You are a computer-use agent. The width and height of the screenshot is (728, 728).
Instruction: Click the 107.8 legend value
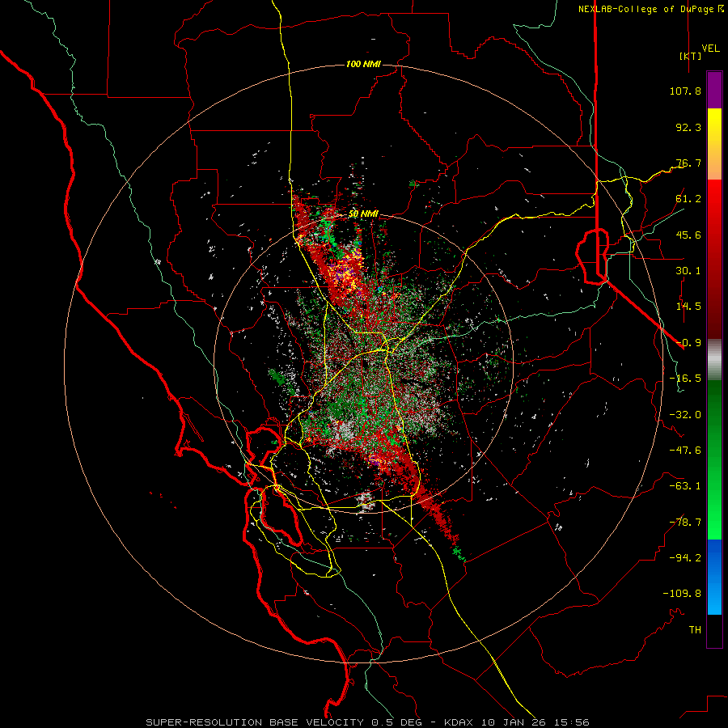pos(685,91)
